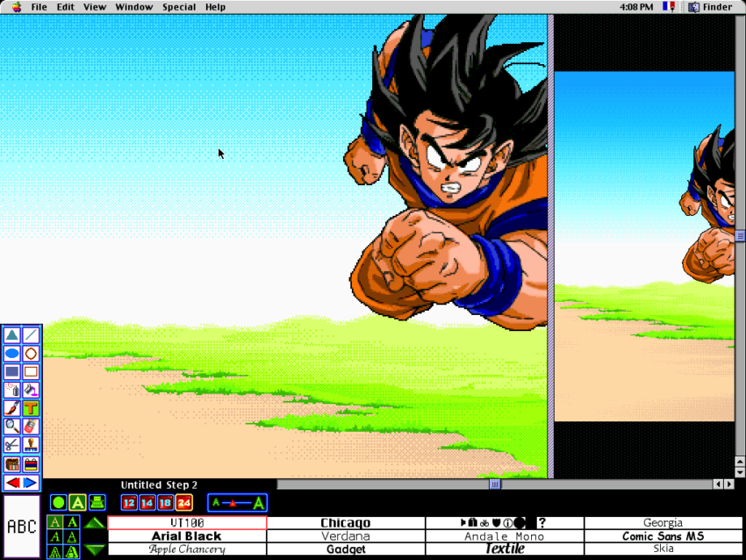Select the straight line tool
Screen dimensions: 746x560
[x=31, y=335]
